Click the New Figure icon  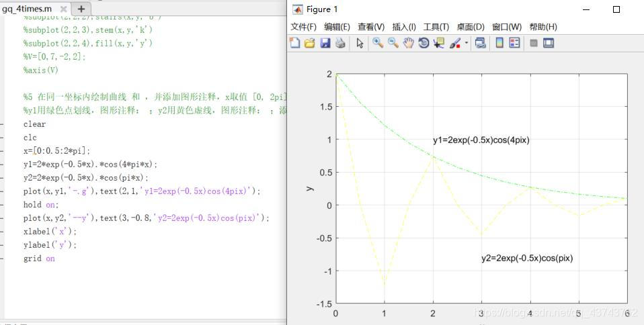295,43
